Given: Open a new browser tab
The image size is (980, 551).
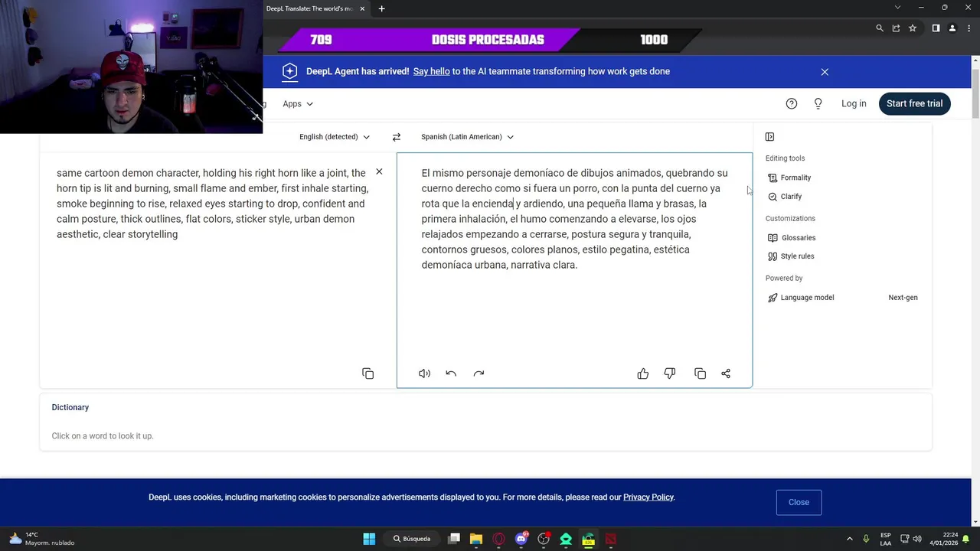Looking at the screenshot, I should coord(381,8).
